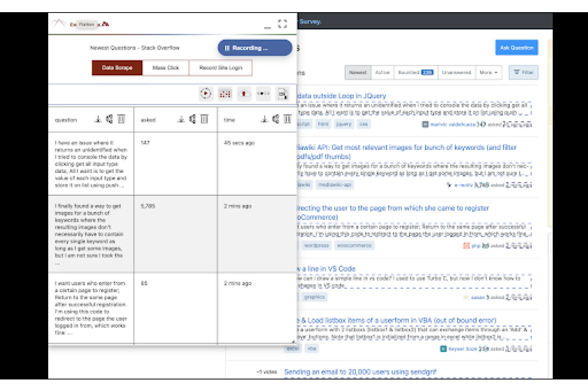Click the branch icon in question column
Screen dimensions: 588x392
tap(109, 119)
